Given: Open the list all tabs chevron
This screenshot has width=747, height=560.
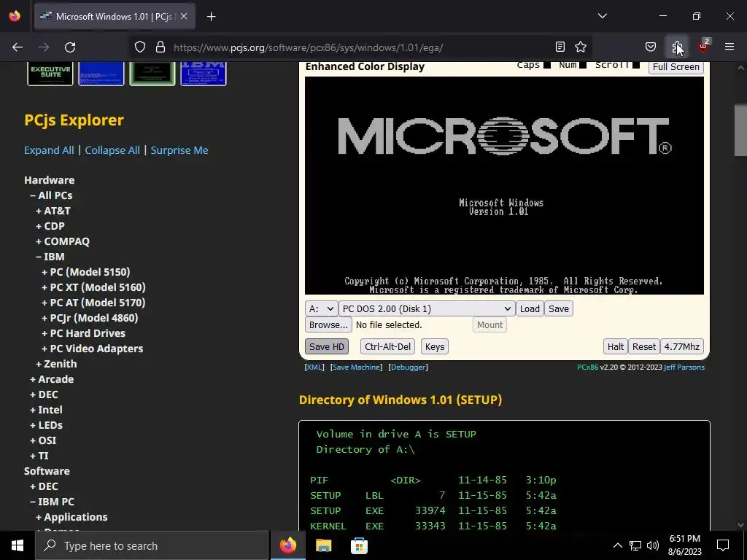Looking at the screenshot, I should click(x=603, y=16).
